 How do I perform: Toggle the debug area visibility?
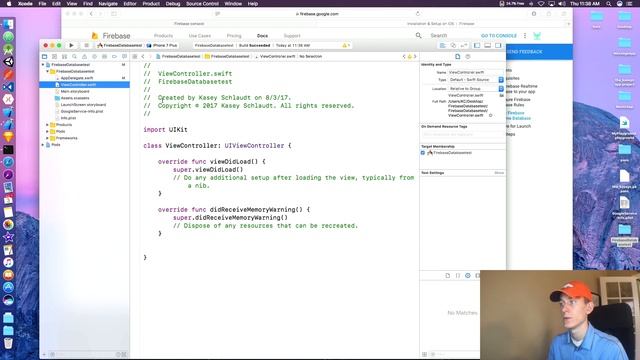click(487, 45)
